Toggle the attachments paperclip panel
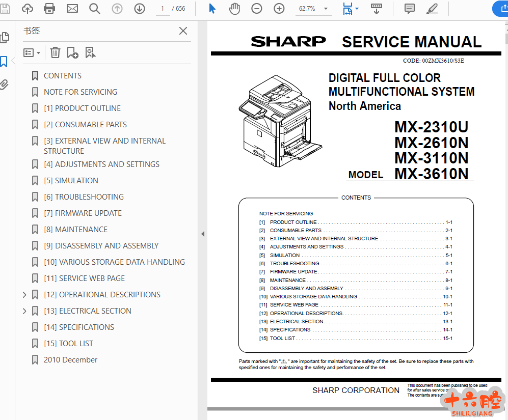The width and height of the screenshot is (508, 420). coord(4,85)
